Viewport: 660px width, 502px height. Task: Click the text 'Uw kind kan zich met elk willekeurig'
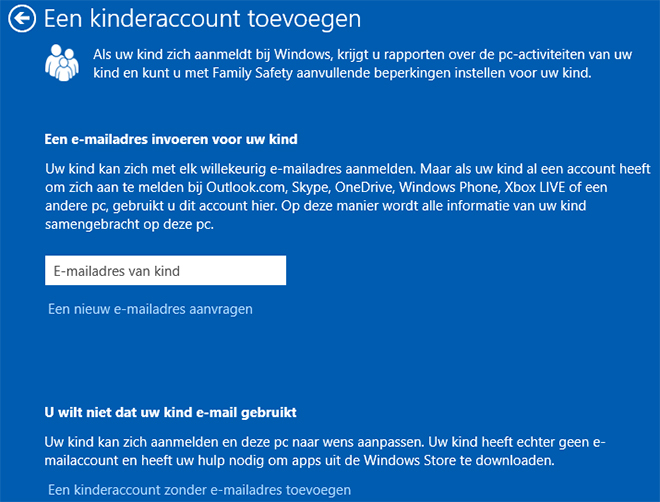tap(155, 169)
